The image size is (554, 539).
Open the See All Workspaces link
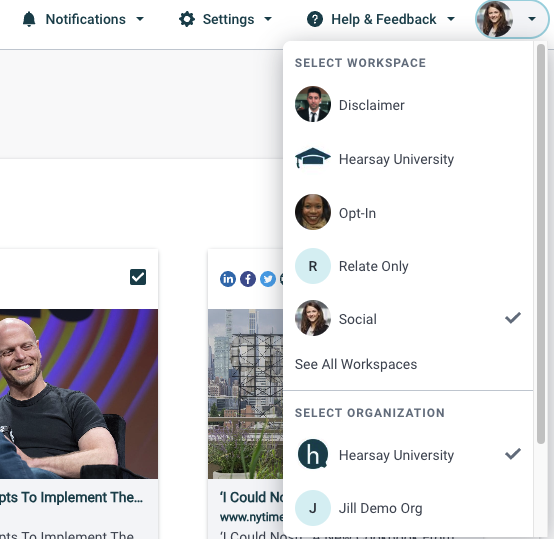click(x=356, y=364)
